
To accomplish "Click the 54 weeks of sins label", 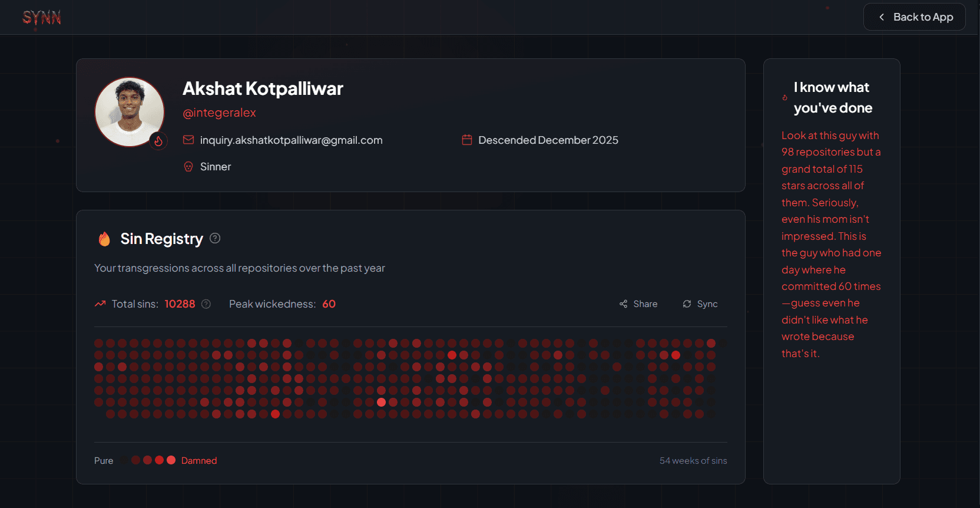I will pyautogui.click(x=693, y=461).
